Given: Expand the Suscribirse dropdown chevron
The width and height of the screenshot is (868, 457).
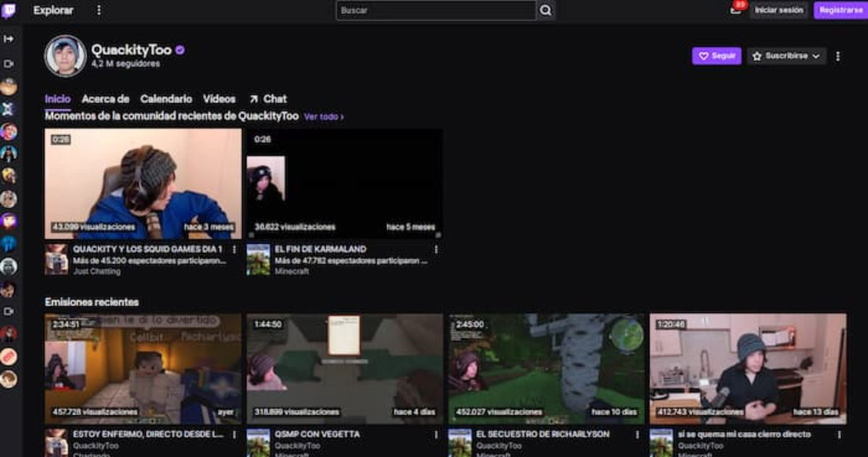Looking at the screenshot, I should pyautogui.click(x=816, y=56).
